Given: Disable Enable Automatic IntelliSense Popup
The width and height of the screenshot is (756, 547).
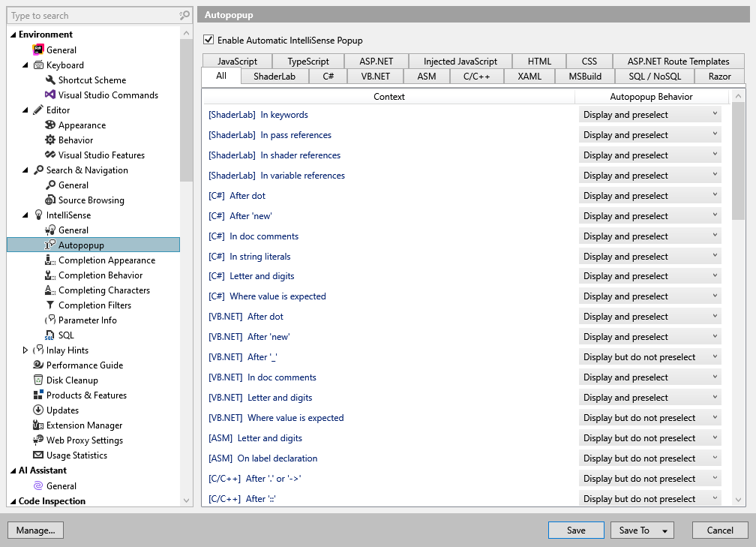Looking at the screenshot, I should [x=208, y=40].
